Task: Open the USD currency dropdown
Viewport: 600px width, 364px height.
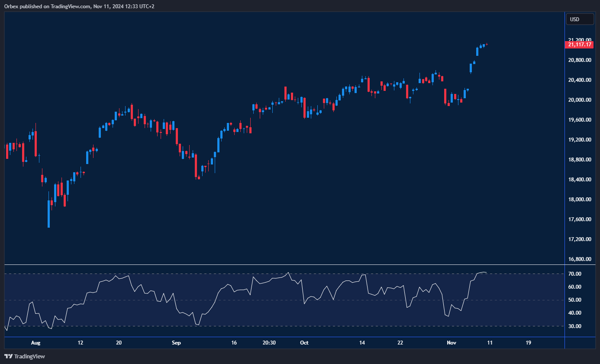Action: point(580,19)
